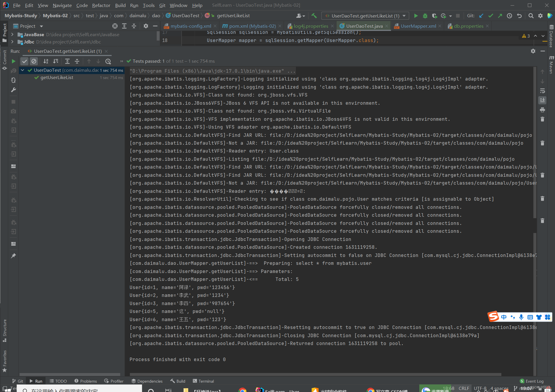This screenshot has width=555, height=392.
Task: Click console vertical scrollbar
Action: (535, 143)
